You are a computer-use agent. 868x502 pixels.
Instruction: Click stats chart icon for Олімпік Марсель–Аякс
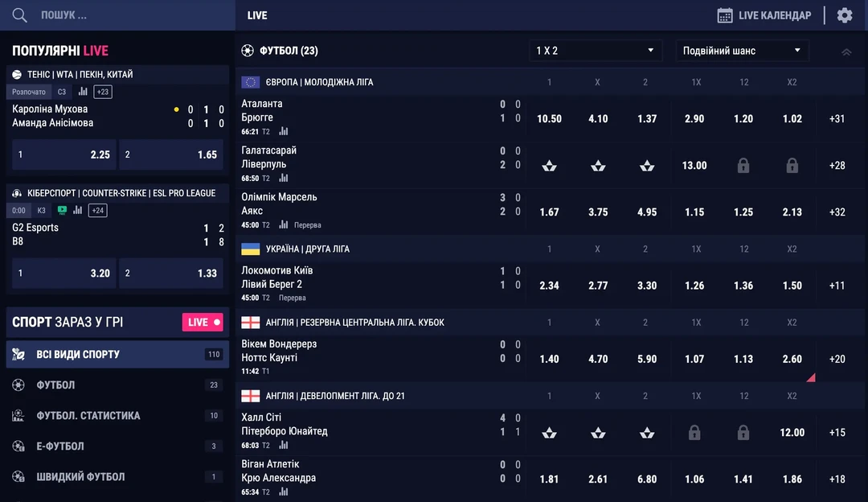point(284,224)
